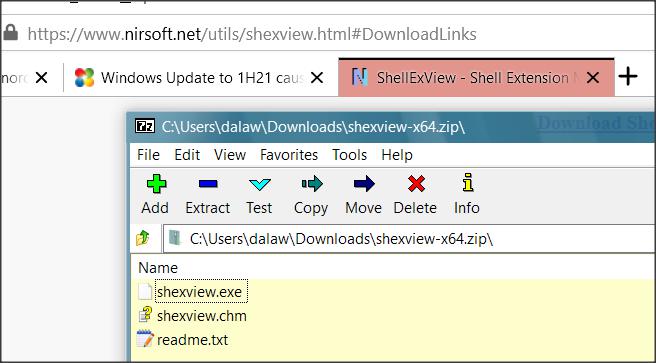Open the File menu in 7-Zip
Viewport: 656px width, 363px height.
tap(148, 155)
